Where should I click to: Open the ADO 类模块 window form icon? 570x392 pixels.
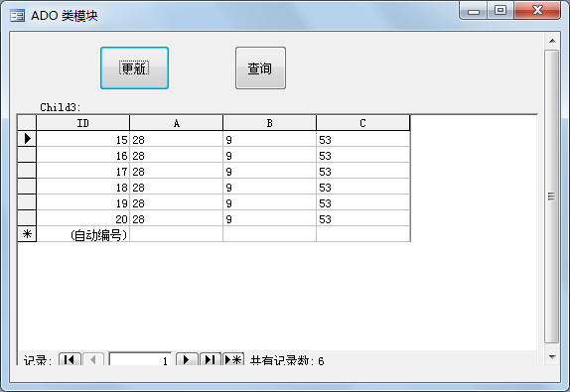click(18, 16)
